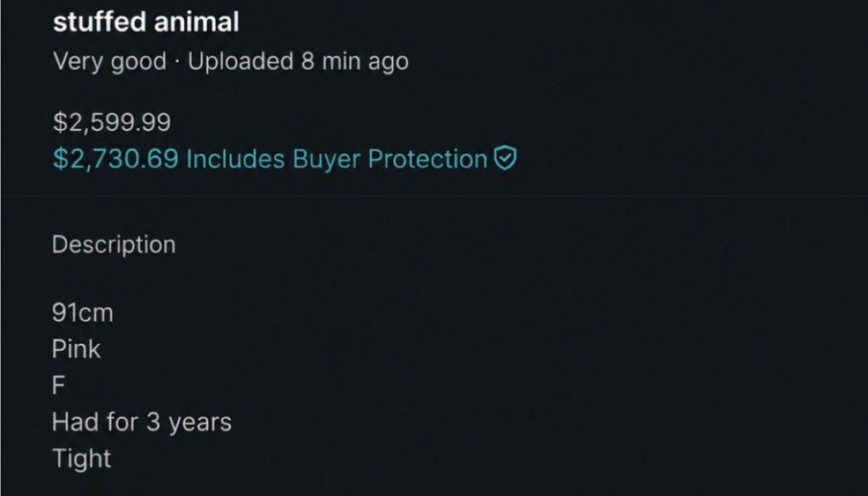Click the Very good condition label
The height and width of the screenshot is (496, 868).
click(110, 62)
